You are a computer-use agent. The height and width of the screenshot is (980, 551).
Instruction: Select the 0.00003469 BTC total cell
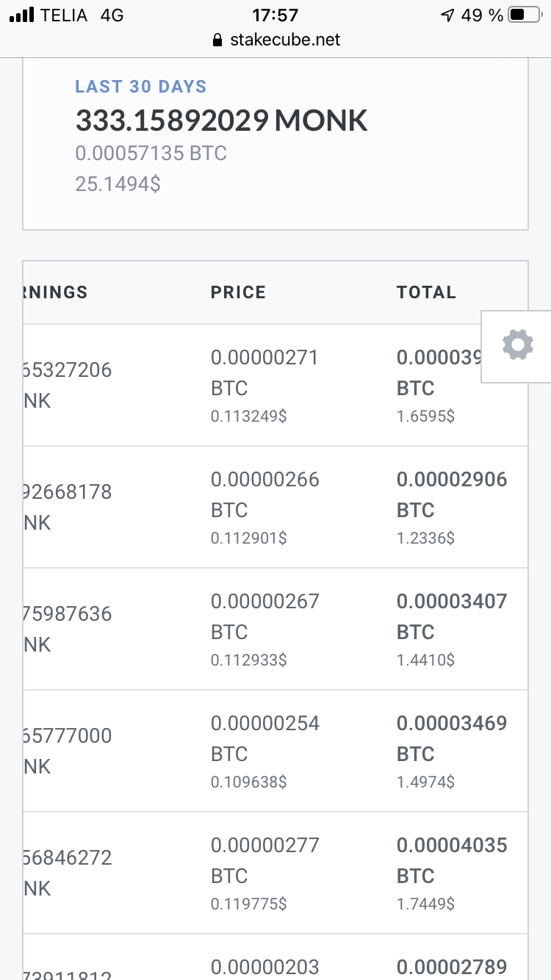pos(452,738)
